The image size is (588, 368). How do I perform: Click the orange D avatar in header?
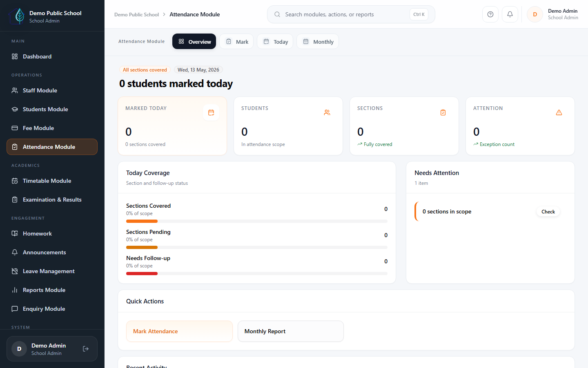[535, 14]
